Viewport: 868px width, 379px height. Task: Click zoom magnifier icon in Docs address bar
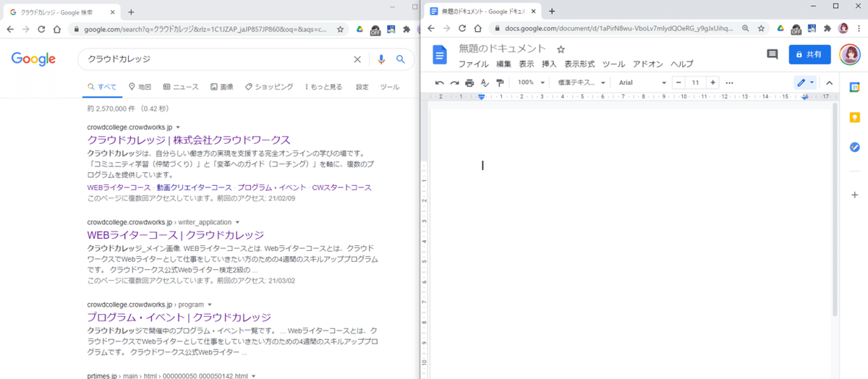click(x=744, y=29)
